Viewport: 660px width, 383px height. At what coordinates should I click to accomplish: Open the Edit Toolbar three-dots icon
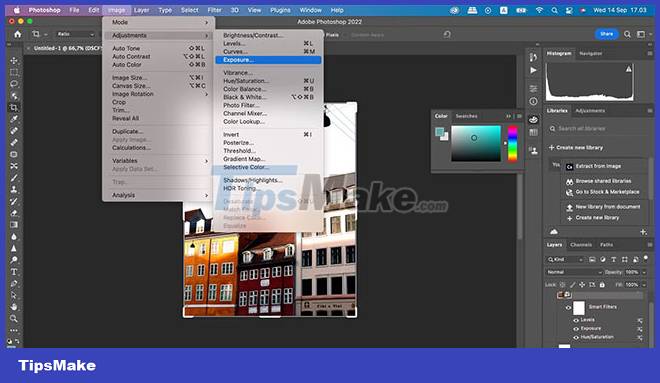[x=14, y=330]
